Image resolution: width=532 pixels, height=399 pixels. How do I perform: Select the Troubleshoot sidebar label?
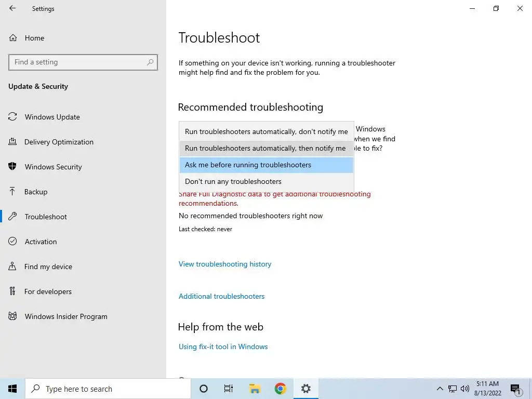point(46,217)
